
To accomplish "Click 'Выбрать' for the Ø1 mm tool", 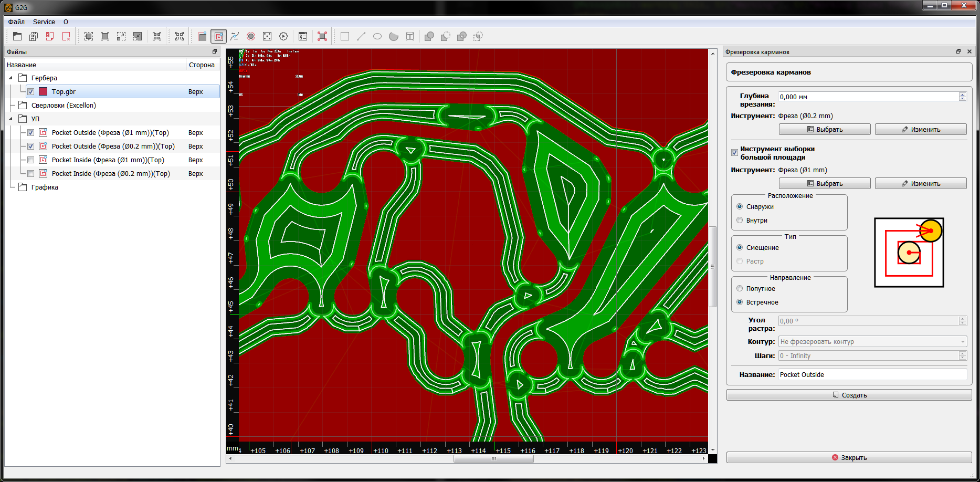I will click(x=825, y=184).
